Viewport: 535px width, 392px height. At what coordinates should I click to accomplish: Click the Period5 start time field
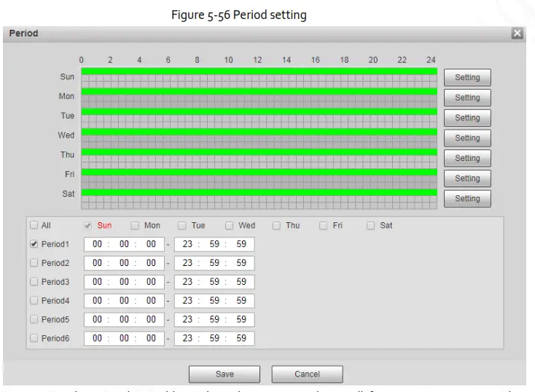(124, 320)
